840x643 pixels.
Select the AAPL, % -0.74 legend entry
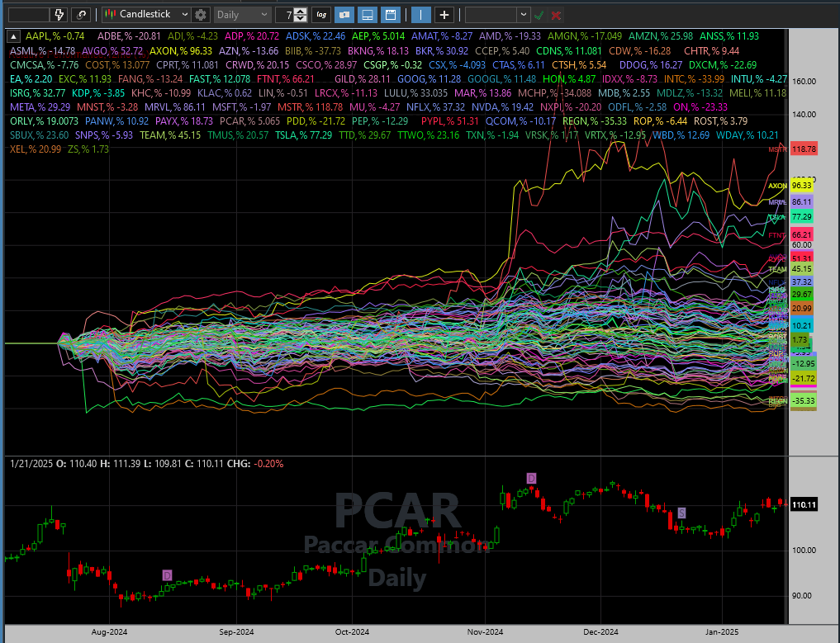click(x=55, y=36)
